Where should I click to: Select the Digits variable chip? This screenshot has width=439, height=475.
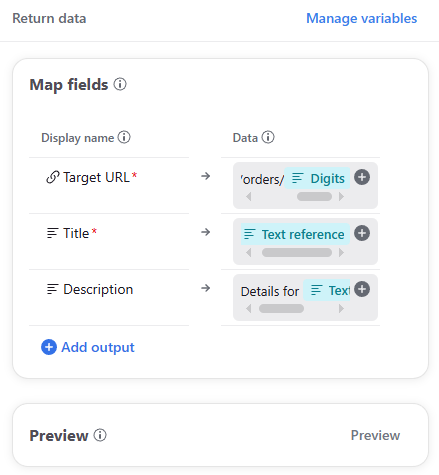318,178
